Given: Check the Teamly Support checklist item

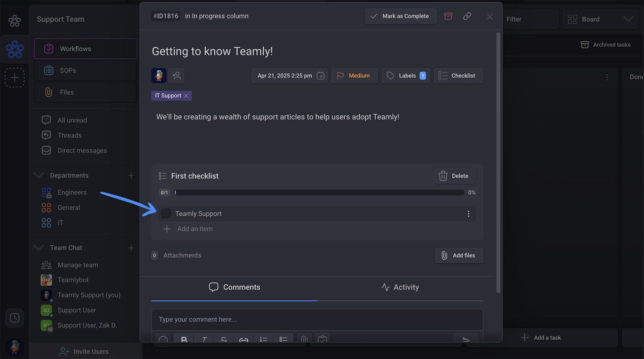Looking at the screenshot, I should (x=166, y=213).
